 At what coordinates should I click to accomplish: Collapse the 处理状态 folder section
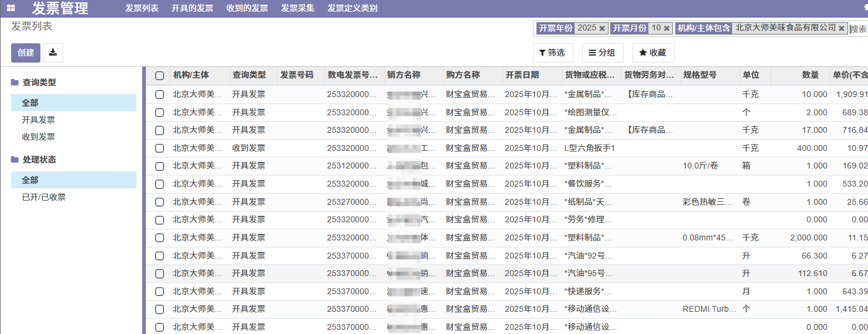pos(39,160)
